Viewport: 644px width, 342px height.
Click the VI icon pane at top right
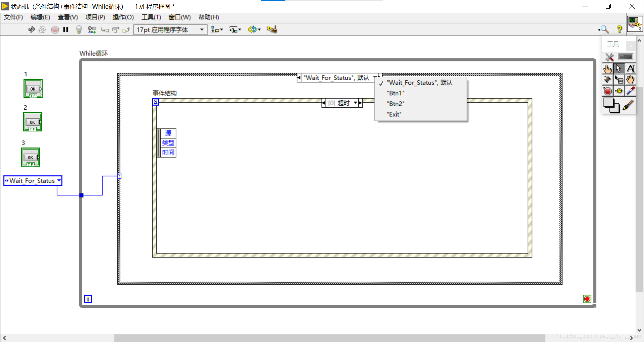(x=635, y=24)
